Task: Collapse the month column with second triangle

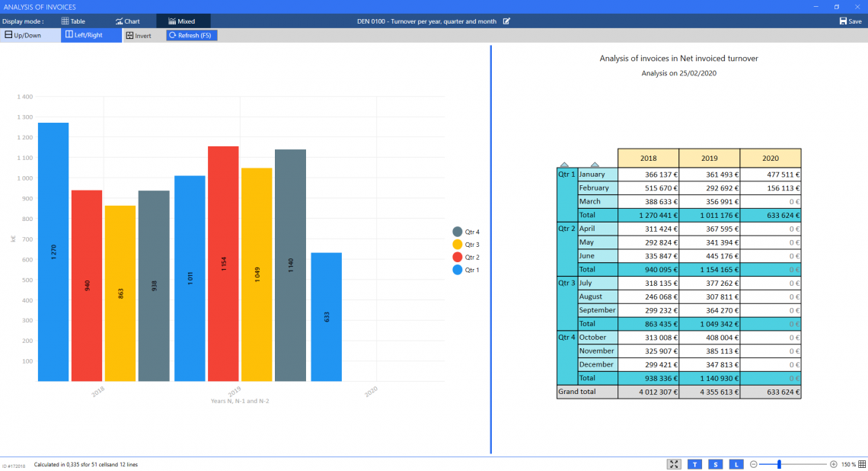Action: coord(595,165)
